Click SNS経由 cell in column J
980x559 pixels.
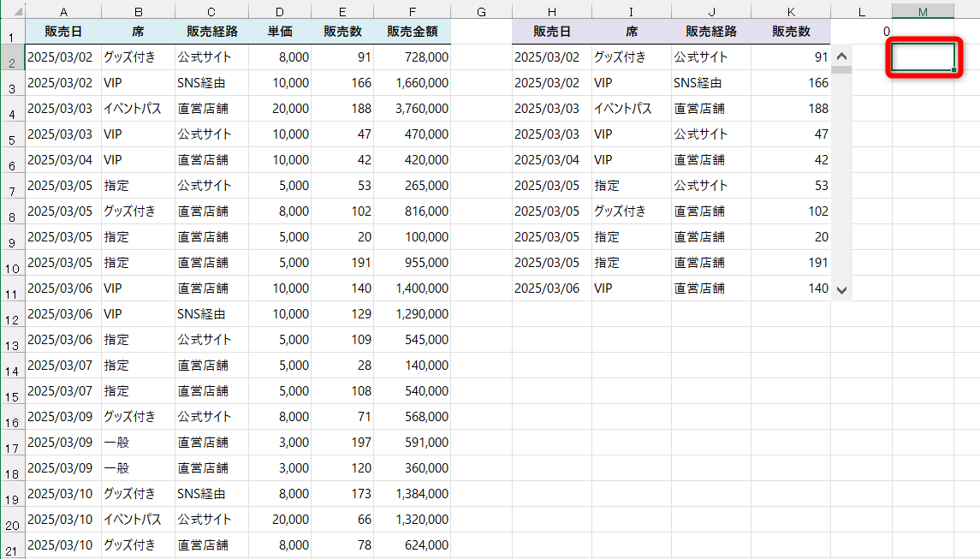coord(711,82)
